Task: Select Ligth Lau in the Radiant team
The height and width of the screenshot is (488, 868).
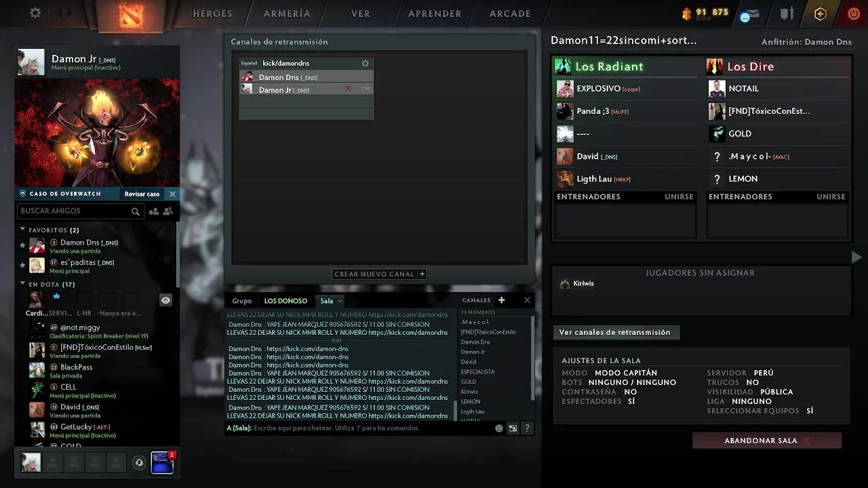Action: click(x=625, y=179)
